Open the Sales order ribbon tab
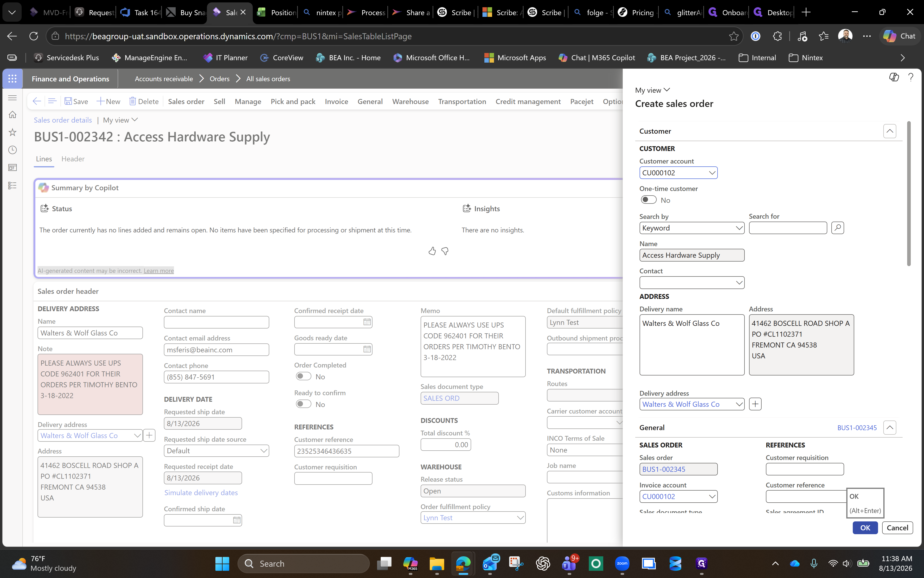 click(x=186, y=101)
